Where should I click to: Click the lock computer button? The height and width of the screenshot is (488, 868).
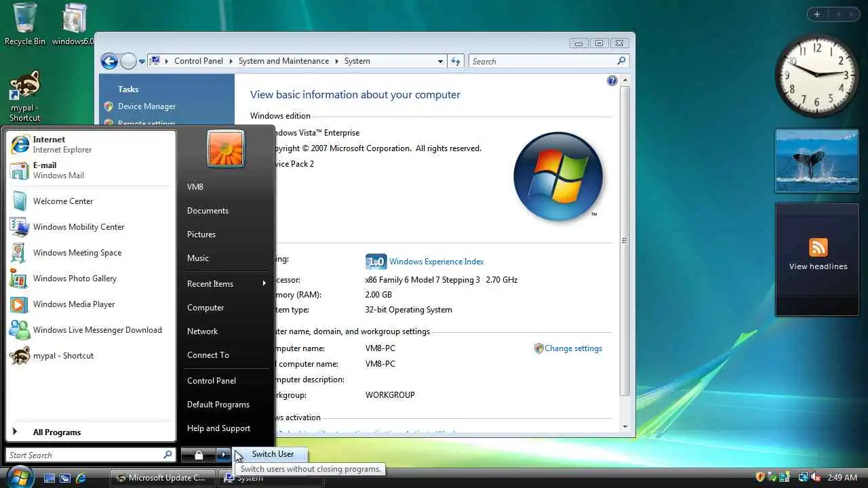[x=199, y=455]
